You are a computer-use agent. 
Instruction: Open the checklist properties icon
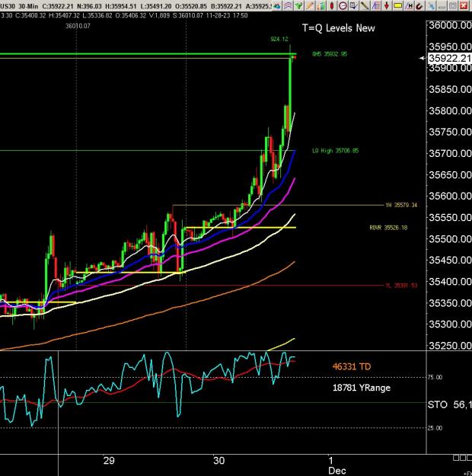point(354,6)
